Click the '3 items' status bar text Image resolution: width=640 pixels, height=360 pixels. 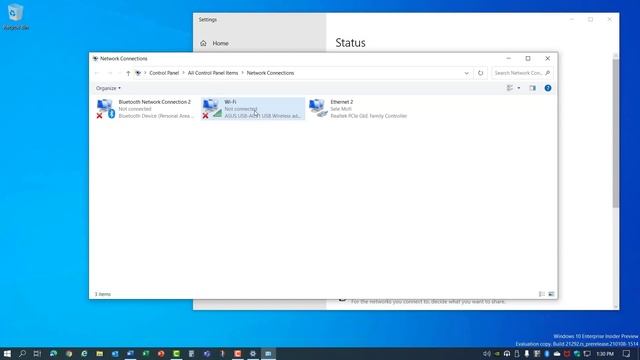tap(103, 294)
